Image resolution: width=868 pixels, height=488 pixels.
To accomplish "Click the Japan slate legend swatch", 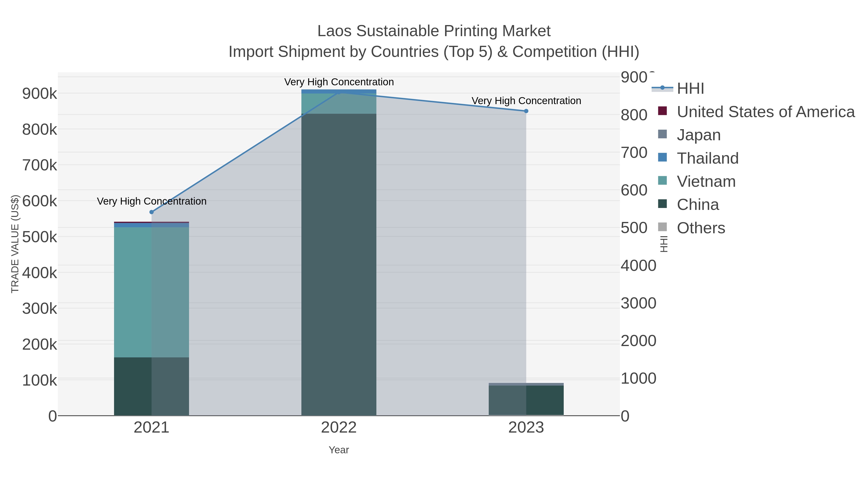I will tap(663, 134).
